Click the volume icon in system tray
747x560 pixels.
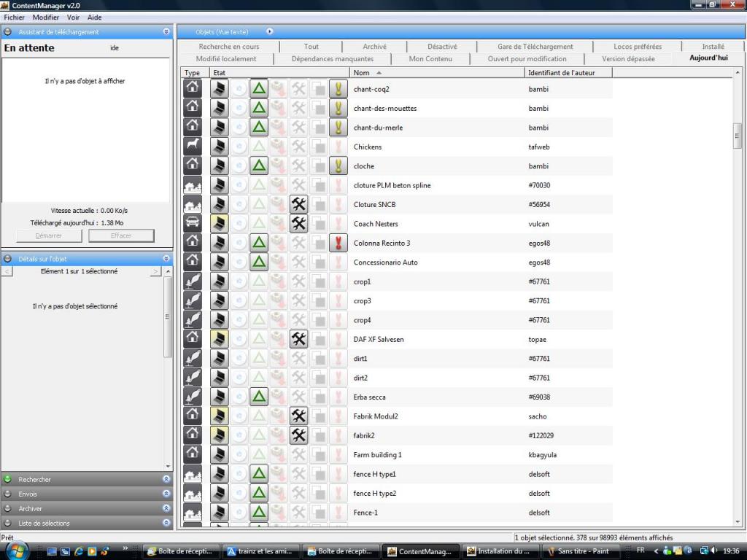713,551
